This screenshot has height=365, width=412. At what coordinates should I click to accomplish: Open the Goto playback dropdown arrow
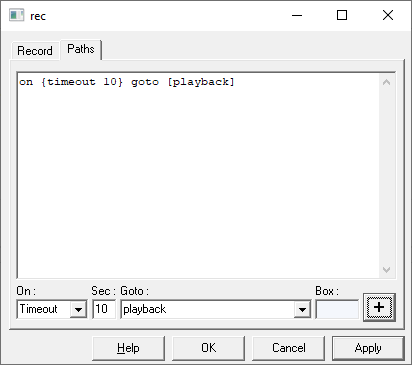click(x=302, y=309)
